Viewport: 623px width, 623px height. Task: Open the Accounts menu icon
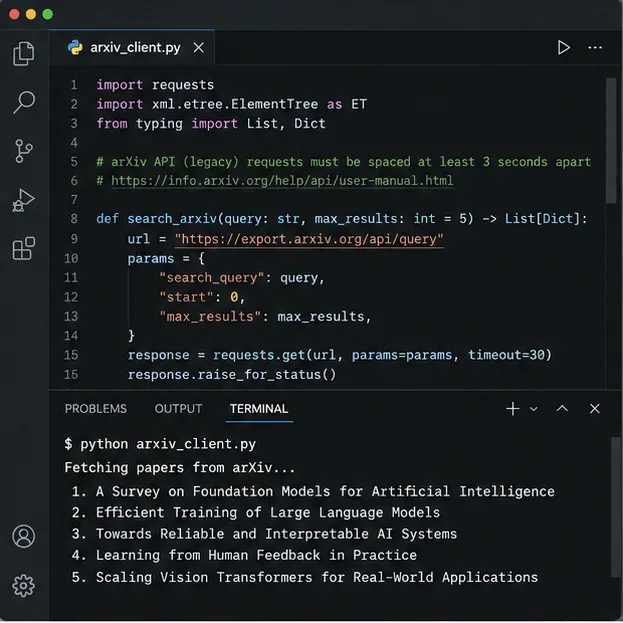pos(24,536)
